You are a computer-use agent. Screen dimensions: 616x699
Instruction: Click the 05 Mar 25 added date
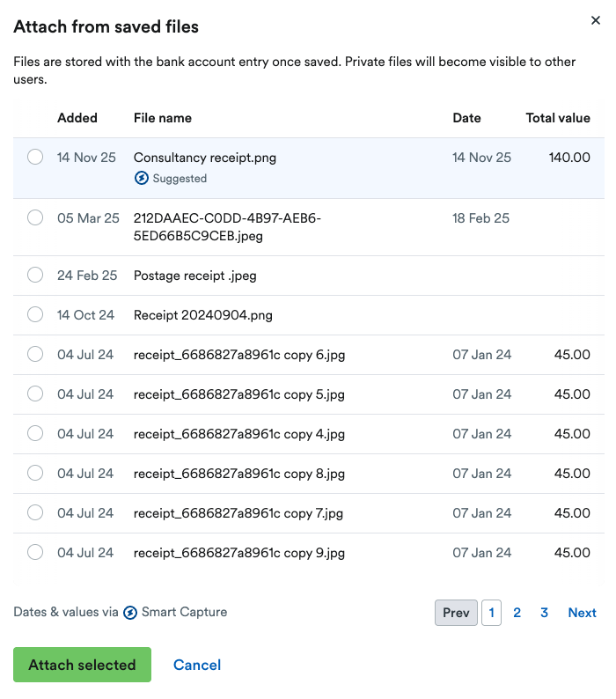pos(88,218)
